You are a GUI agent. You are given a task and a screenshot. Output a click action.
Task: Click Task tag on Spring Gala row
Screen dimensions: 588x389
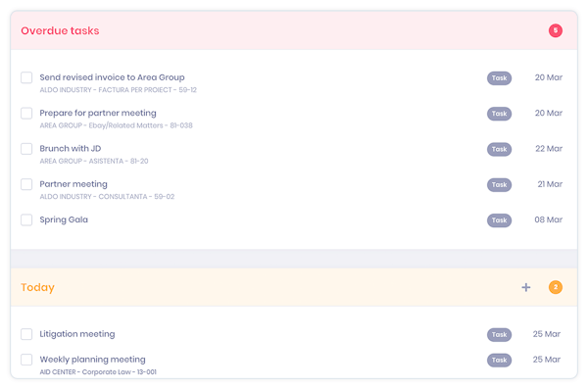click(499, 220)
